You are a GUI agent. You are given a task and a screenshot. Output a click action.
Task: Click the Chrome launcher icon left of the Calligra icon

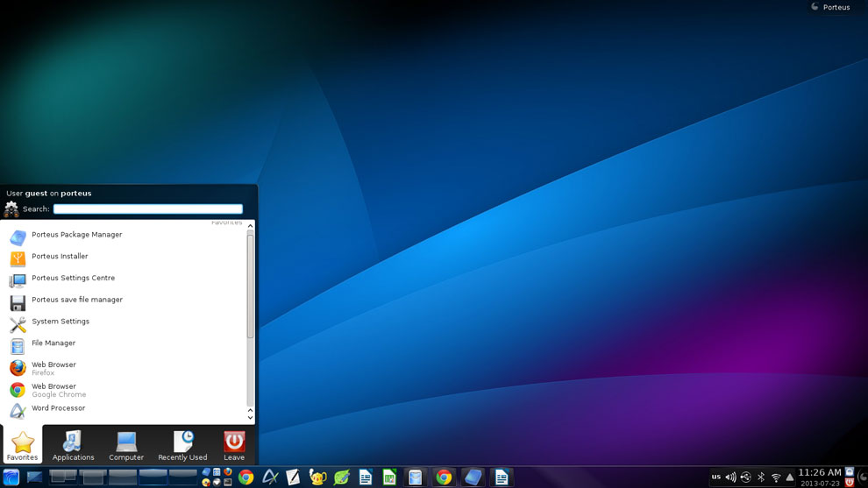click(x=245, y=477)
